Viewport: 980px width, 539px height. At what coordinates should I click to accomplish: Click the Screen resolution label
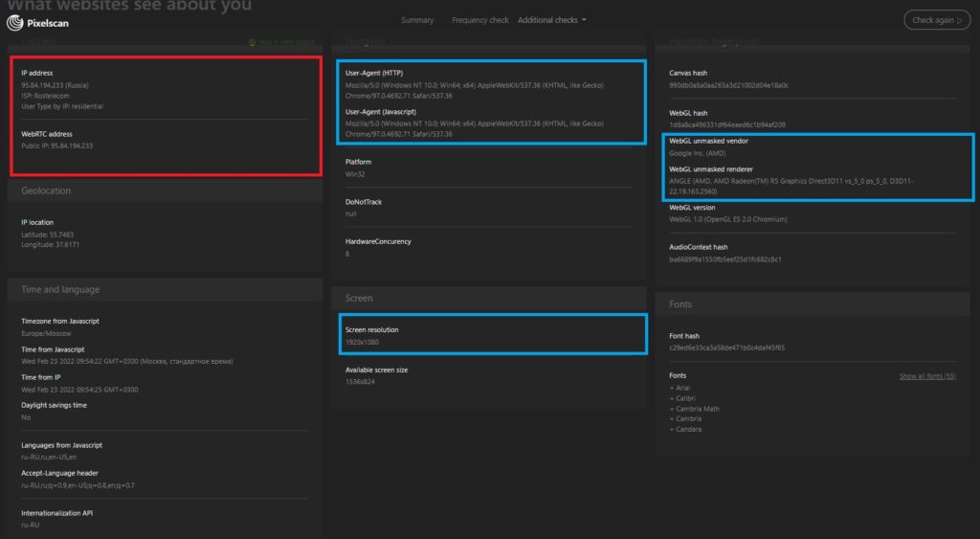(372, 330)
